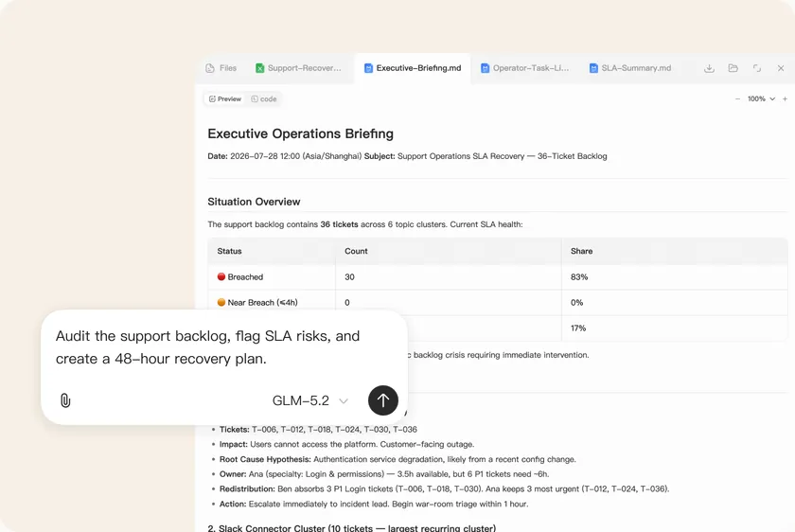Click the Redistribution bullet mentioning Ben
The width and height of the screenshot is (795, 532).
pos(444,488)
